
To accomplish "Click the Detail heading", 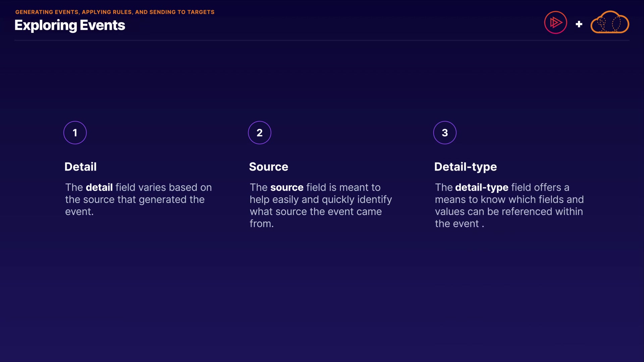I will pos(80,167).
